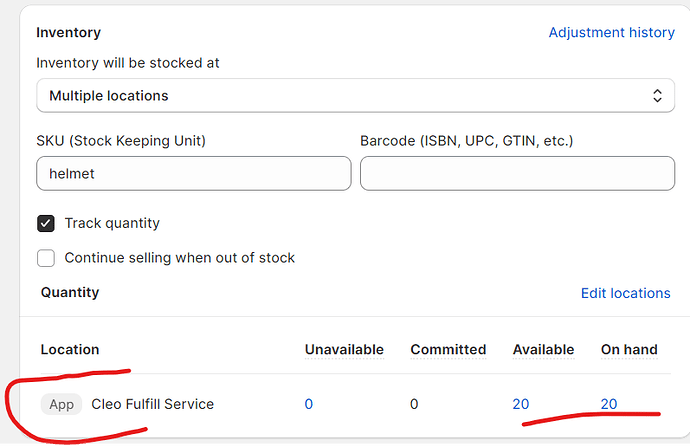
Task: Click the up-down chevron in the locations selector
Action: point(657,96)
